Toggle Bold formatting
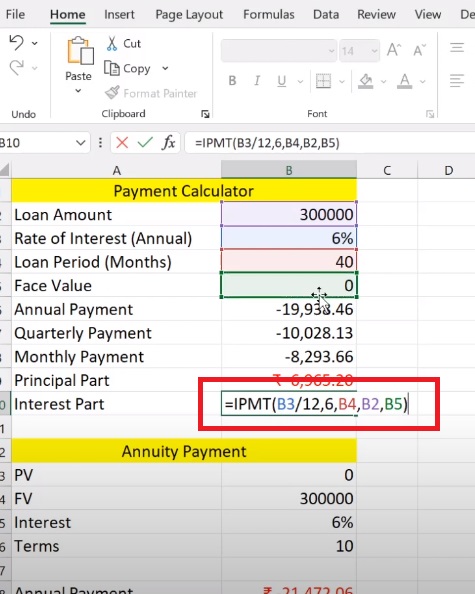Viewport: 475px width, 594px height. (x=232, y=81)
